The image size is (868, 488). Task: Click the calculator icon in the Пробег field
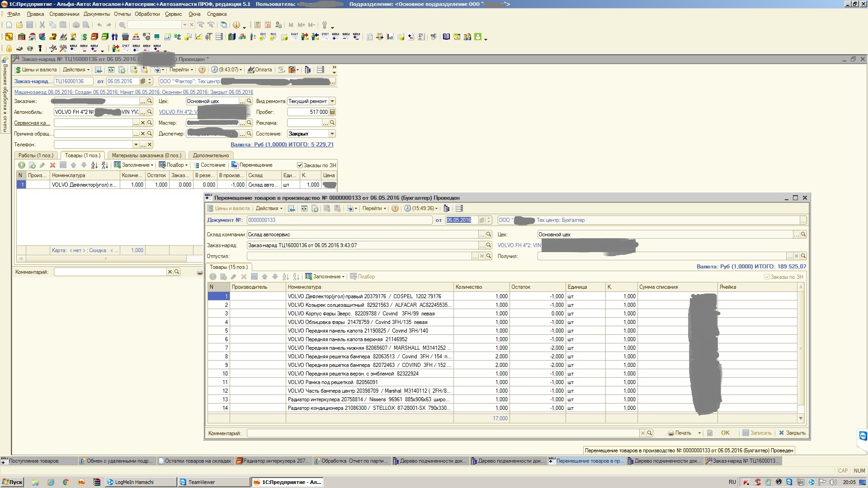point(332,112)
